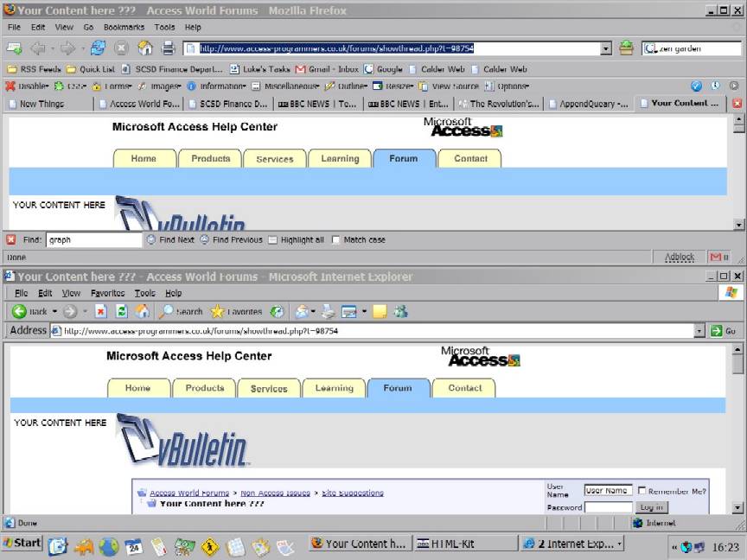Open Firefox address bar dropdown

[606, 48]
